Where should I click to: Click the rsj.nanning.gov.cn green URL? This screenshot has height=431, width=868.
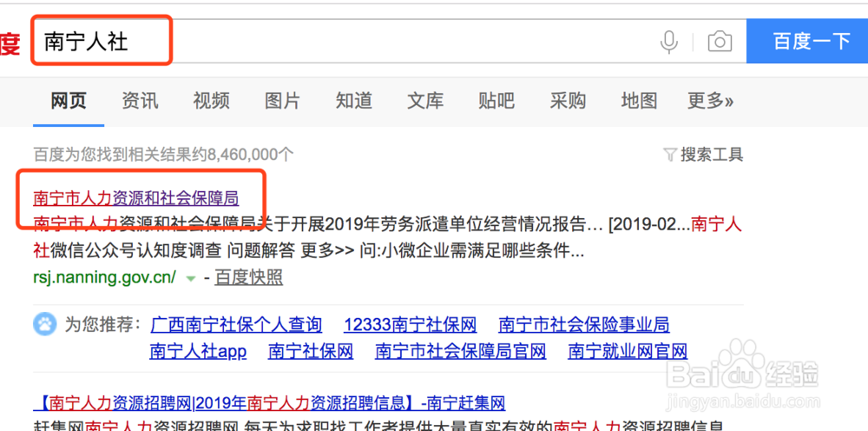point(105,277)
